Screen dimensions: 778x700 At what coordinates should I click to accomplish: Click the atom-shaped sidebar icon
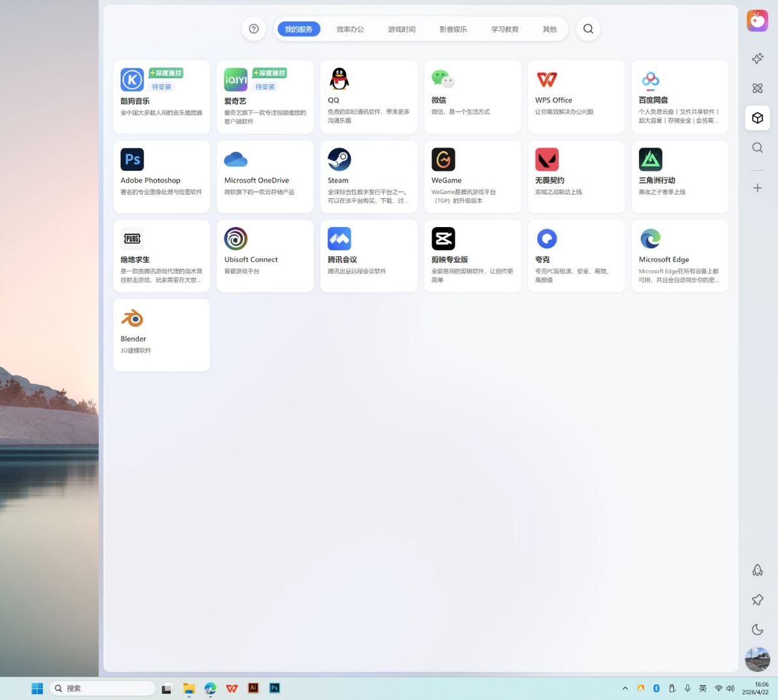coord(757,88)
